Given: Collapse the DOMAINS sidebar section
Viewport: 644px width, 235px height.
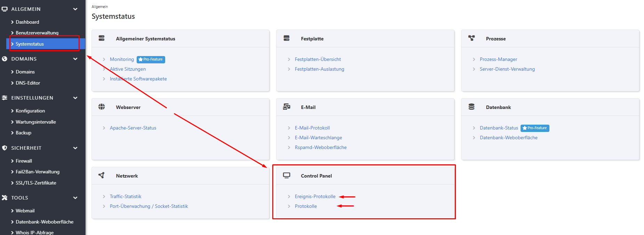Looking at the screenshot, I should 75,59.
